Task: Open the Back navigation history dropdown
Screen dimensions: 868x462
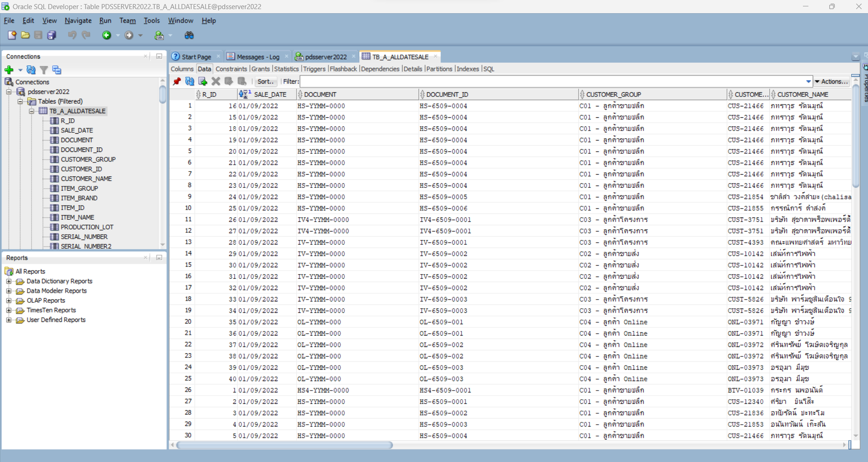Action: (118, 35)
